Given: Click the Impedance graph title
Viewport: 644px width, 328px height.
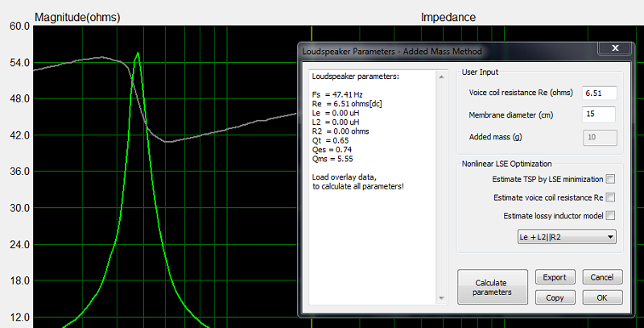Looking at the screenshot, I should (x=448, y=17).
